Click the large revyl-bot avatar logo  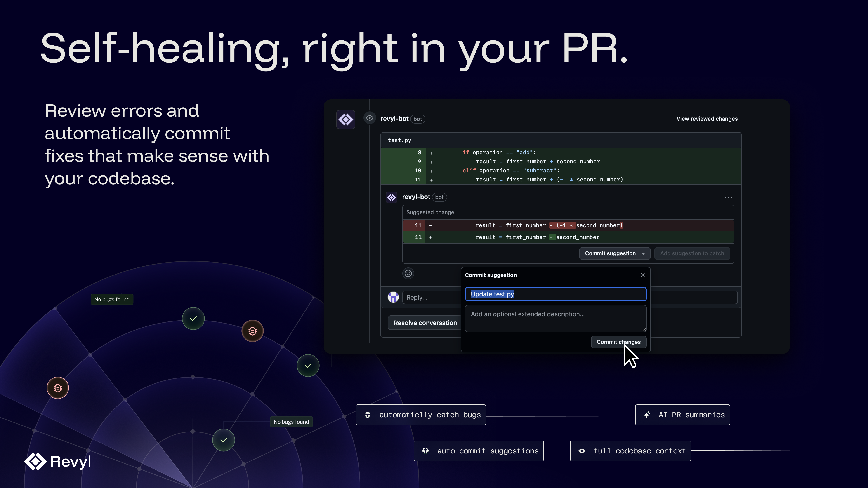click(x=346, y=119)
